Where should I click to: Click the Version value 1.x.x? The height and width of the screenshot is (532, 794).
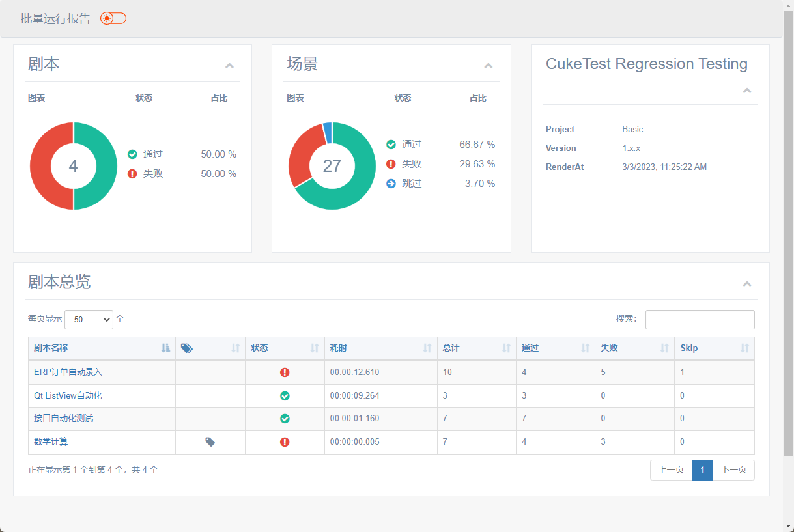(x=631, y=148)
